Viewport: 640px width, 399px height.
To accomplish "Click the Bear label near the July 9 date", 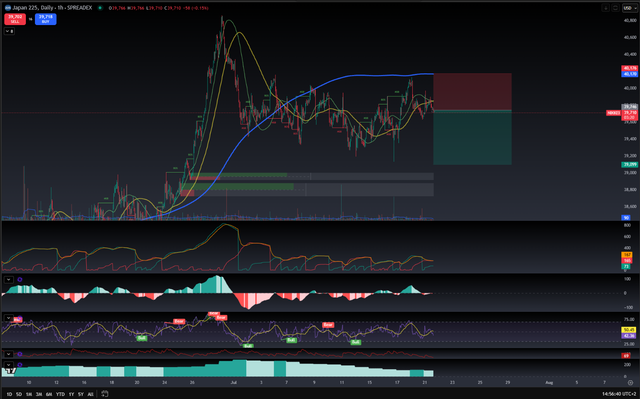I will 328,325.
